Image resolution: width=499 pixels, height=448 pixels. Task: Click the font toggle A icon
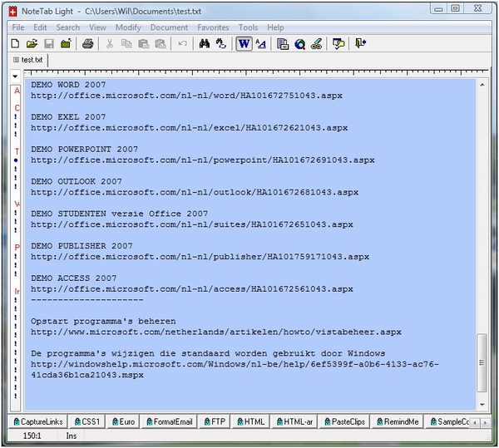coord(261,43)
